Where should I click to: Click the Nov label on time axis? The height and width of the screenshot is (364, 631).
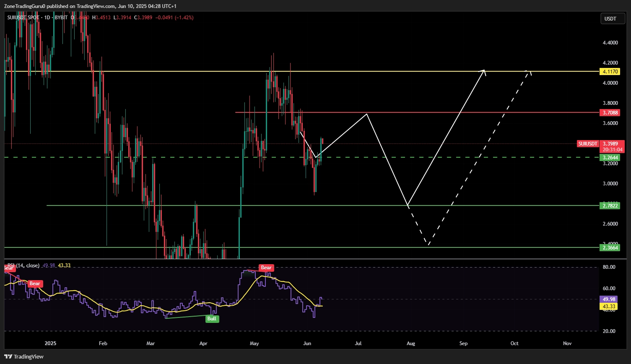pyautogui.click(x=567, y=343)
